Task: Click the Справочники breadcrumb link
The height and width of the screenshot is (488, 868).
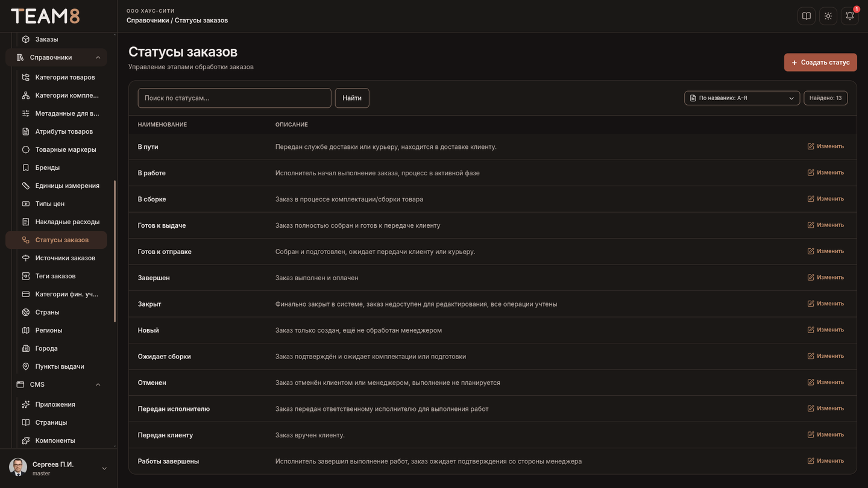Action: pyautogui.click(x=148, y=20)
